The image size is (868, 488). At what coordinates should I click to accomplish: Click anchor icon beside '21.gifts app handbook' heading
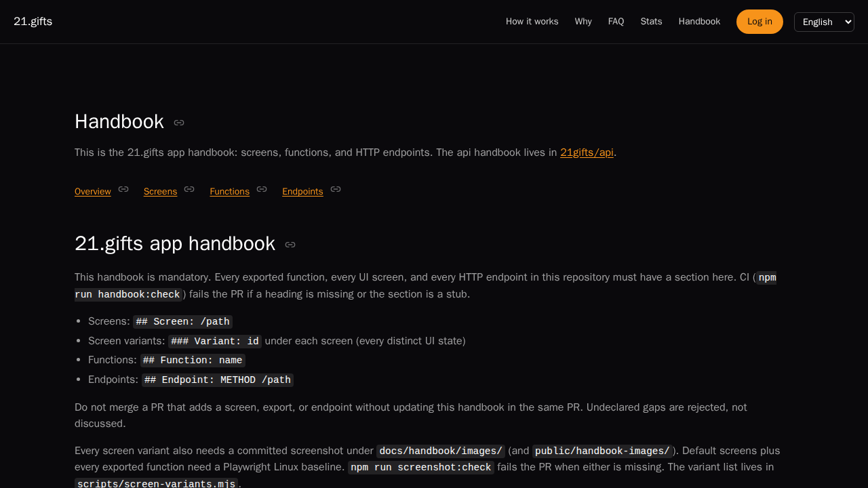coord(290,245)
